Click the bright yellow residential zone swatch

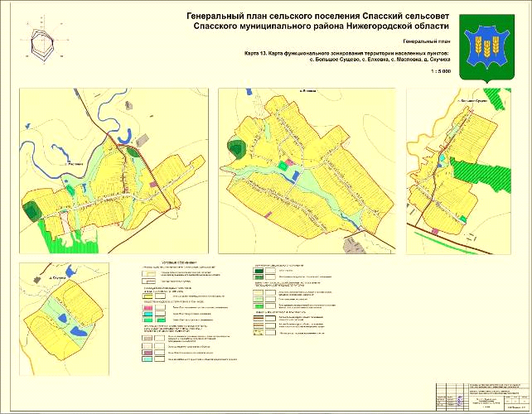click(148, 296)
